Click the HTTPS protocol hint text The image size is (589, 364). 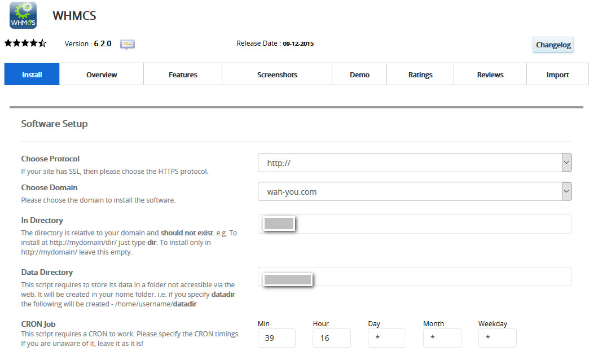115,172
